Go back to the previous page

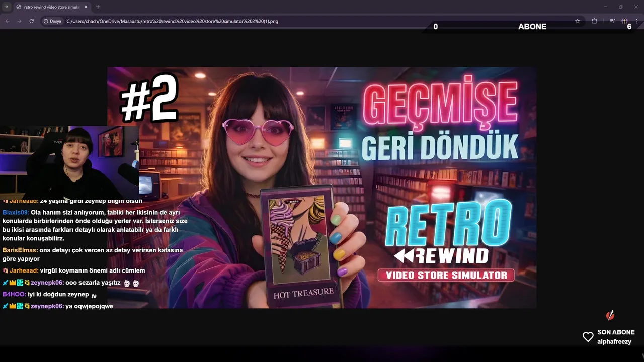click(x=7, y=21)
